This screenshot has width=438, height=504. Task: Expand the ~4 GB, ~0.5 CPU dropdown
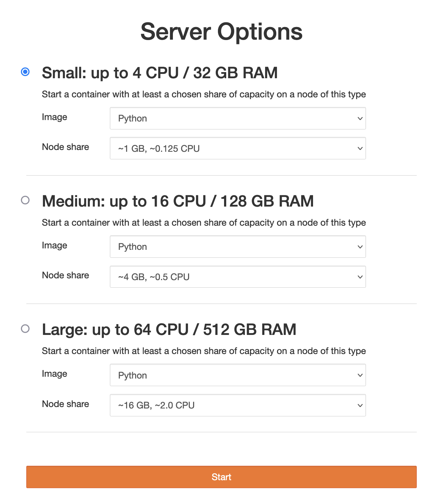click(238, 277)
